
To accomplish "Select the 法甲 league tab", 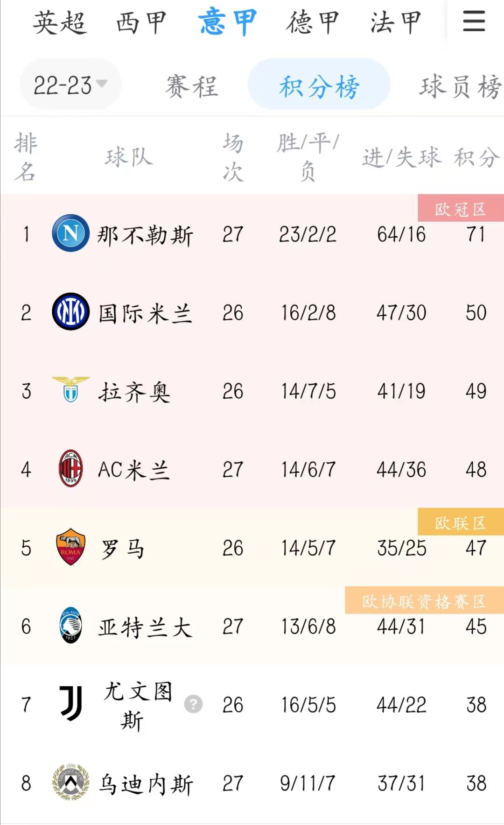I will pos(396,22).
